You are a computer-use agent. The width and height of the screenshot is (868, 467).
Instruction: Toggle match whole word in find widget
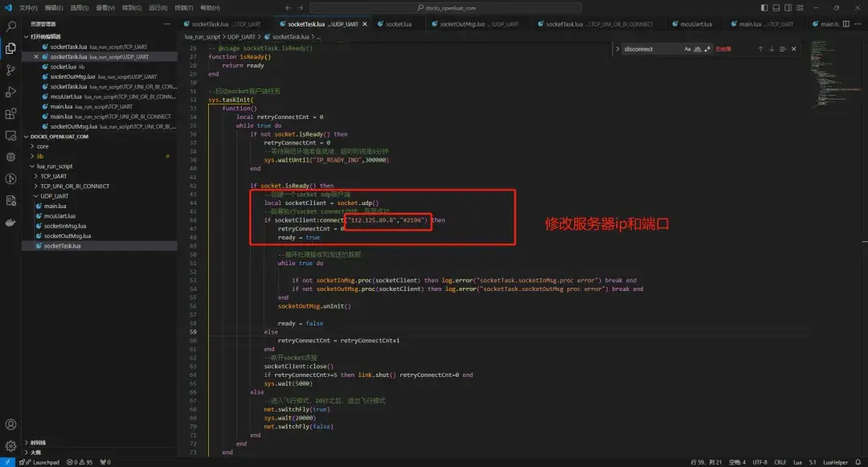pyautogui.click(x=698, y=49)
